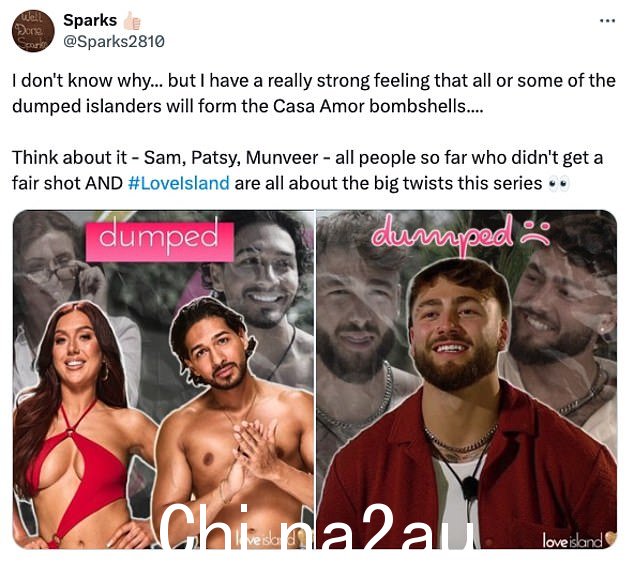Click the thumbs up emoji beside Sparks
Image resolution: width=634 pixels, height=563 pixels.
point(132,21)
